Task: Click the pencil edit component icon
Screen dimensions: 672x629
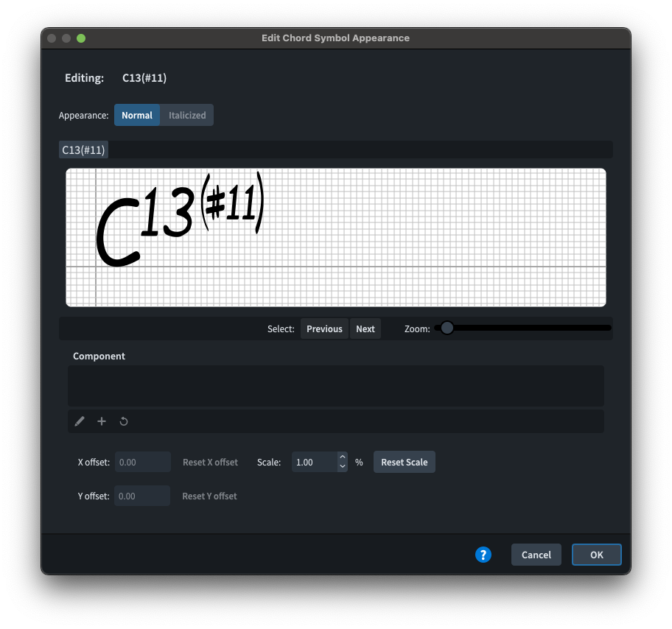Action: tap(80, 421)
